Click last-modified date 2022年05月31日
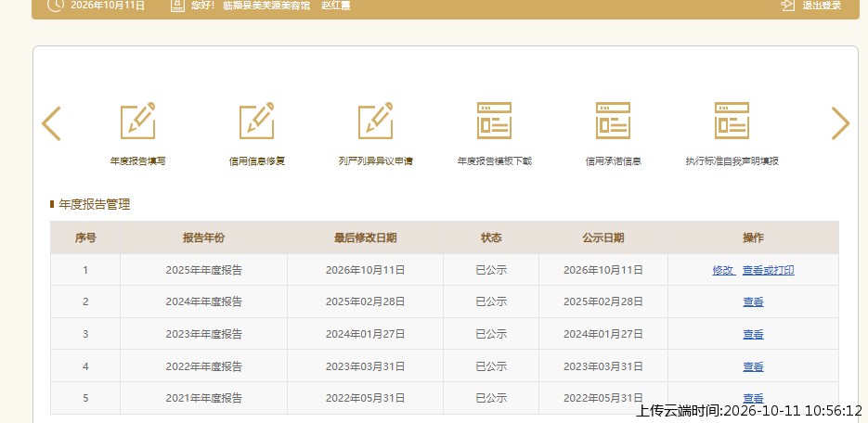The height and width of the screenshot is (423, 868). pos(366,398)
